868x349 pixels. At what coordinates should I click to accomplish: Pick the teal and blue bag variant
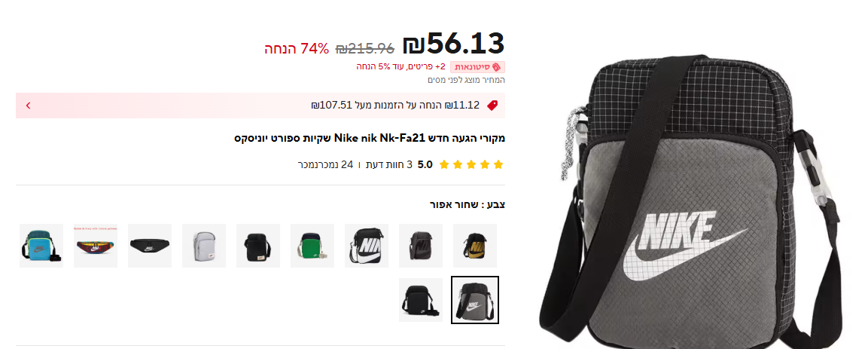tap(41, 246)
